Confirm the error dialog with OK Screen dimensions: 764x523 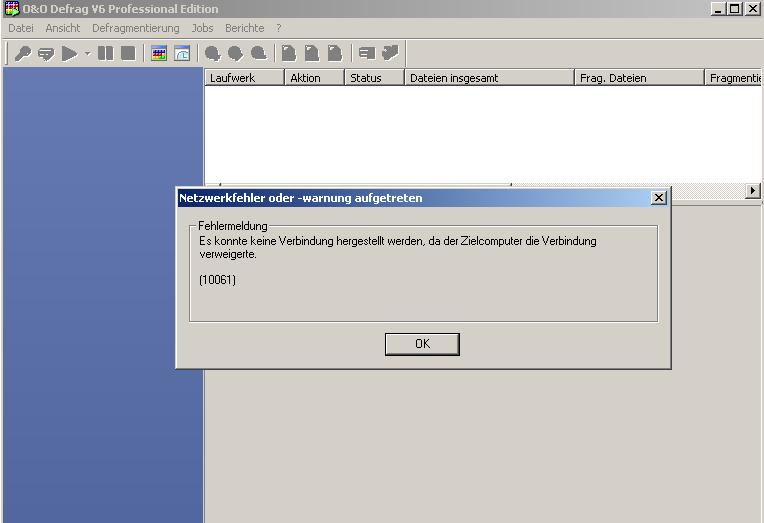[x=422, y=344]
